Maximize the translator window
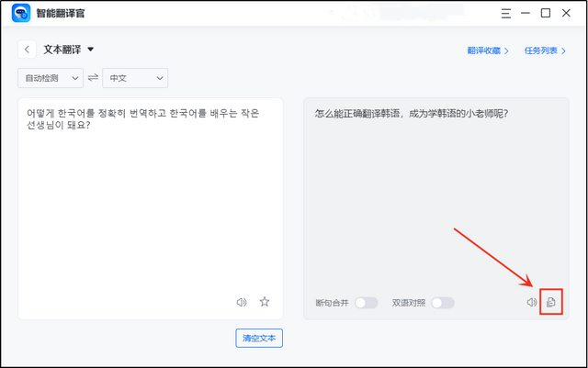Image resolution: width=588 pixels, height=368 pixels. coord(546,13)
